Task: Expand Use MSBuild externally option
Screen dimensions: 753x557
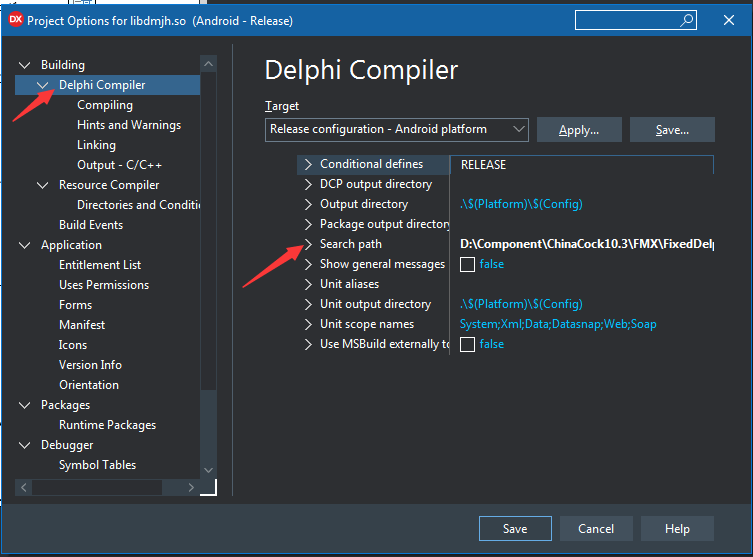Action: 308,344
